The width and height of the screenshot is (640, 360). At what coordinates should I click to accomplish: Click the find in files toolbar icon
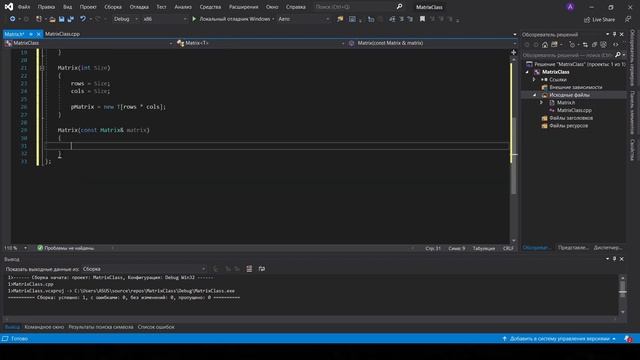pos(340,19)
